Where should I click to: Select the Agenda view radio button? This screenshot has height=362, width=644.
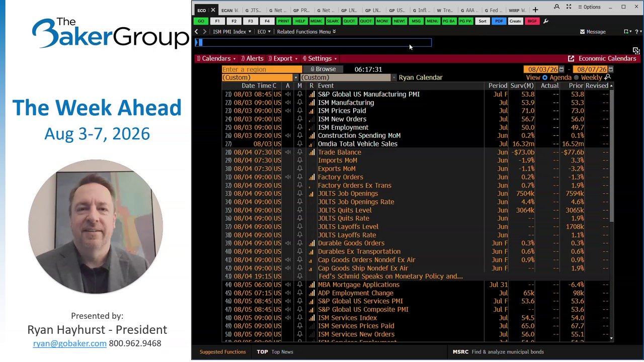coord(545,77)
